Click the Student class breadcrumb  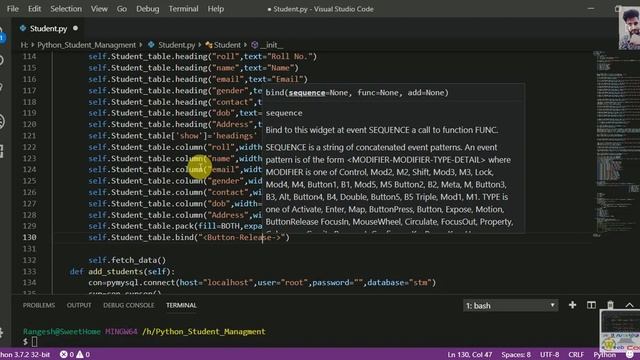tap(227, 45)
